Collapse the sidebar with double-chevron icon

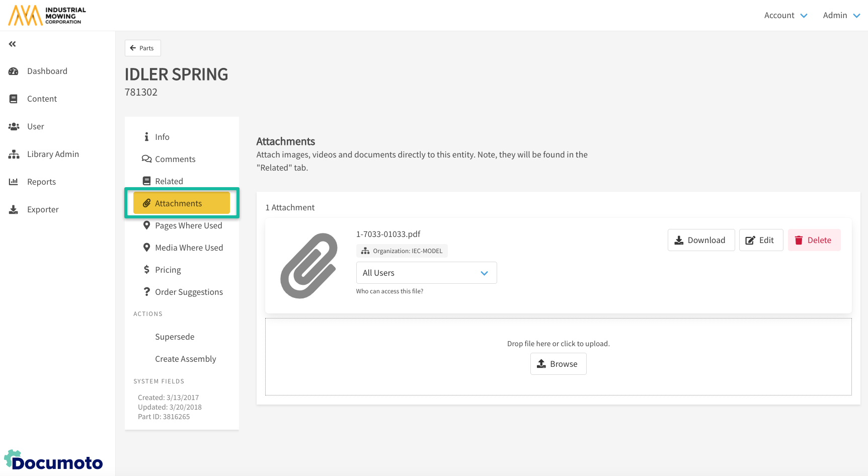[x=13, y=44]
